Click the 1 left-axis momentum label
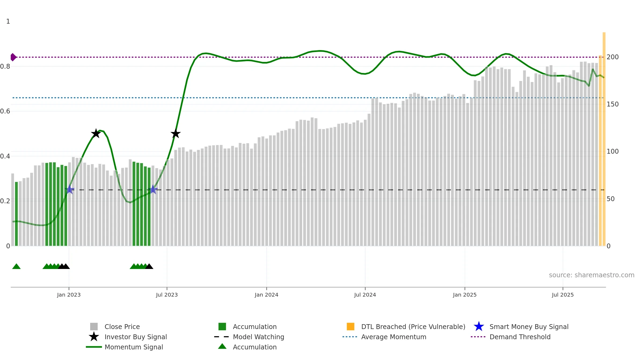Viewport: 644px width, 362px height. (8, 21)
